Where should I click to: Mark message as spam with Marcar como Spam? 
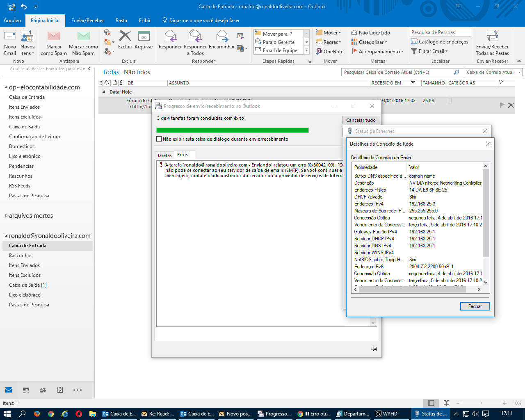click(54, 43)
